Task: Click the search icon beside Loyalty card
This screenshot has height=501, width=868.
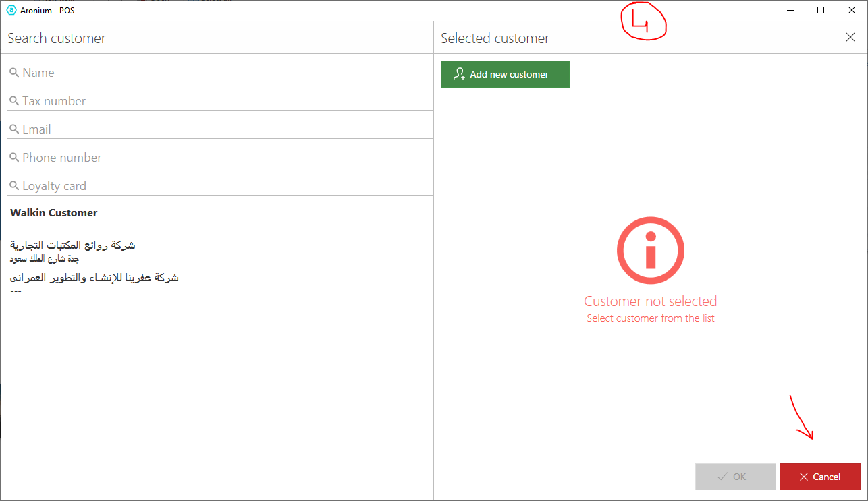Action: [x=14, y=186]
